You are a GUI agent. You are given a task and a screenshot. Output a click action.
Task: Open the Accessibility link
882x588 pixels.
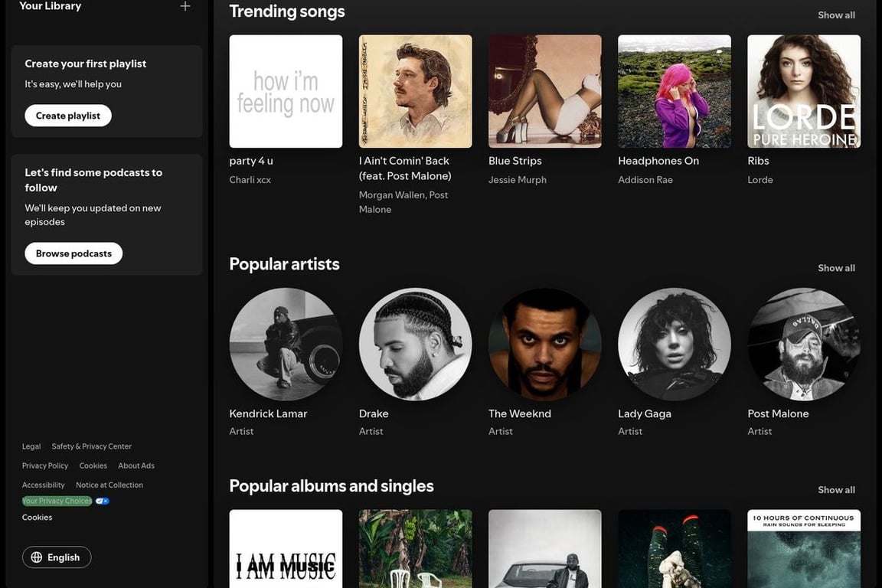click(44, 485)
